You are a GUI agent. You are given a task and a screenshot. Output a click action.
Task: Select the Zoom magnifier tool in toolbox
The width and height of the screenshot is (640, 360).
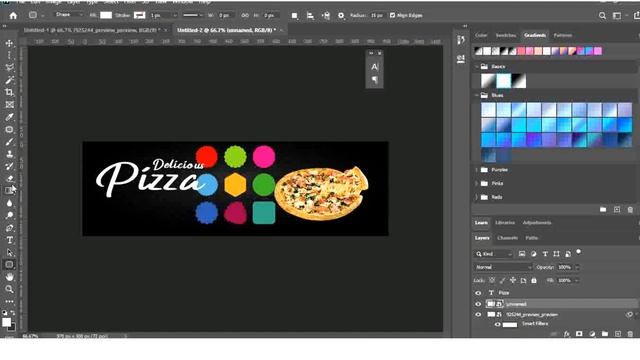point(9,289)
